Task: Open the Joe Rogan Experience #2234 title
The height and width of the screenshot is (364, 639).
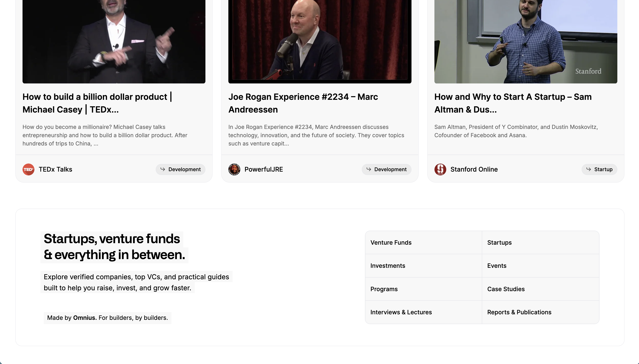Action: pyautogui.click(x=303, y=103)
